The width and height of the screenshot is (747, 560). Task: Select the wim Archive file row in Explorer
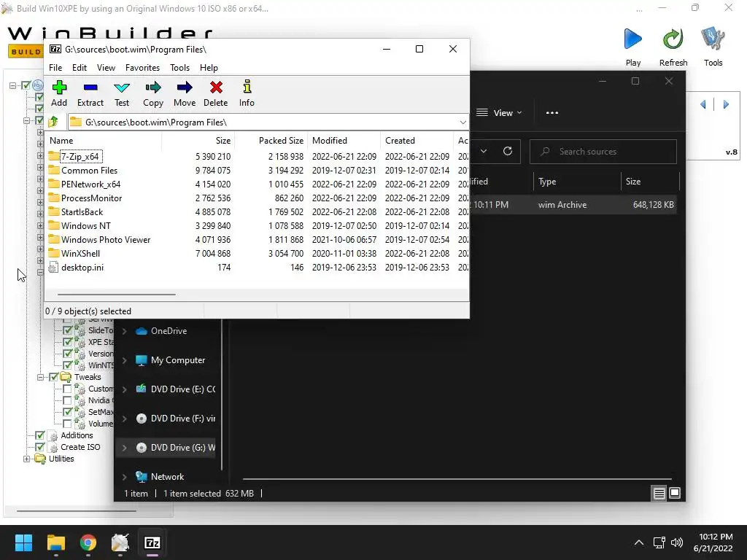coord(573,205)
